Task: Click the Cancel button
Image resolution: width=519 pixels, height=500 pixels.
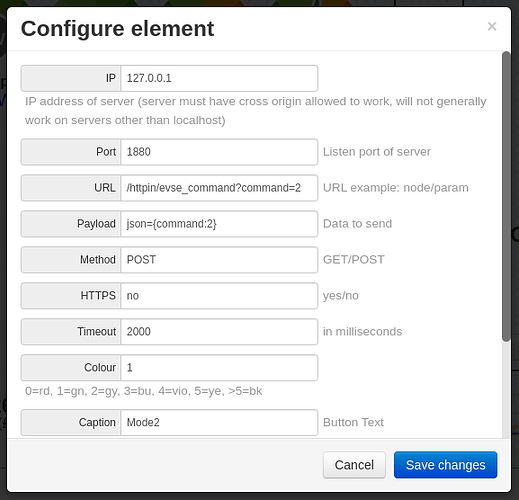Action: coord(354,465)
